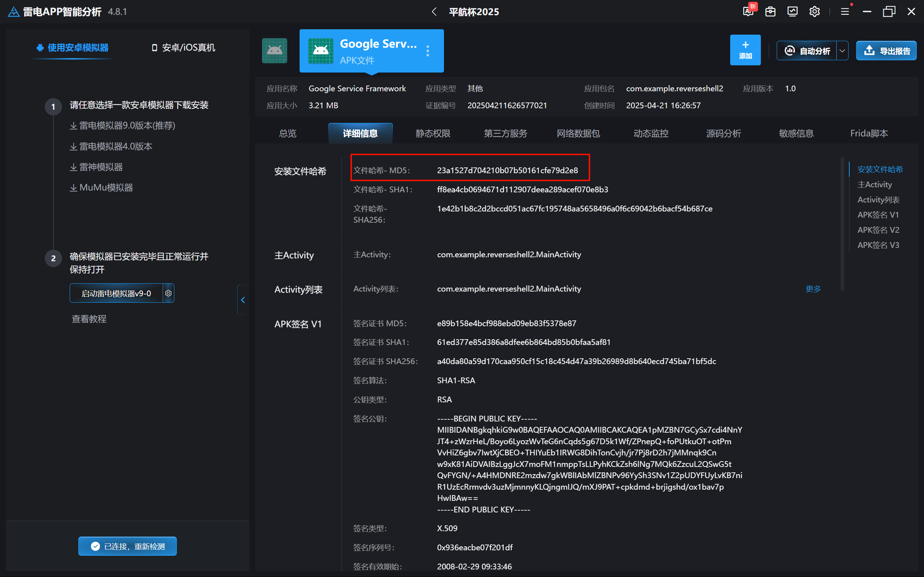The image size is (924, 577).
Task: Expand the 自动分析 dropdown arrow
Action: 842,51
